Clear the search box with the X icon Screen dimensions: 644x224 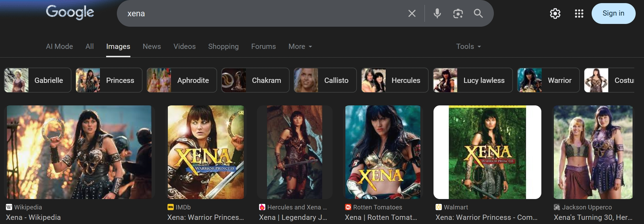point(412,14)
